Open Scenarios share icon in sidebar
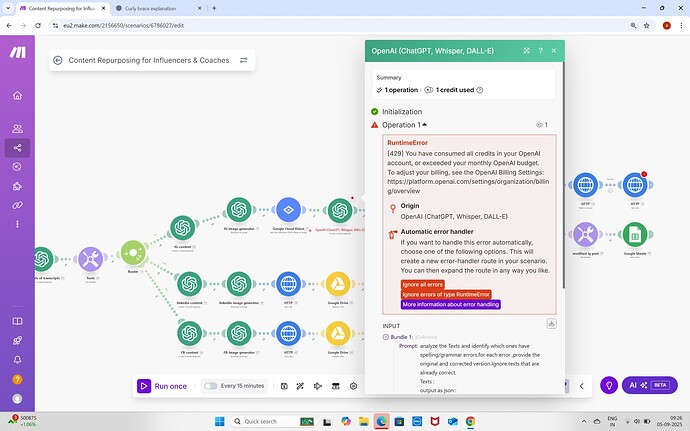The height and width of the screenshot is (431, 690). 17,147
